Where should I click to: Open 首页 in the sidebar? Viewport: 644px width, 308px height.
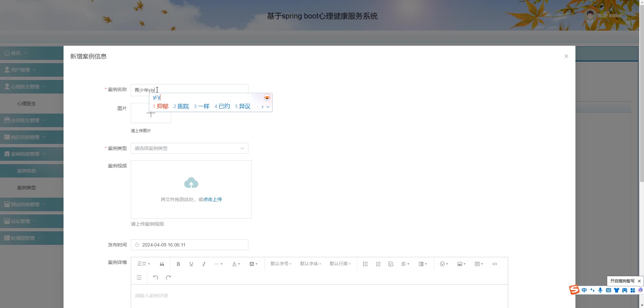(32, 53)
